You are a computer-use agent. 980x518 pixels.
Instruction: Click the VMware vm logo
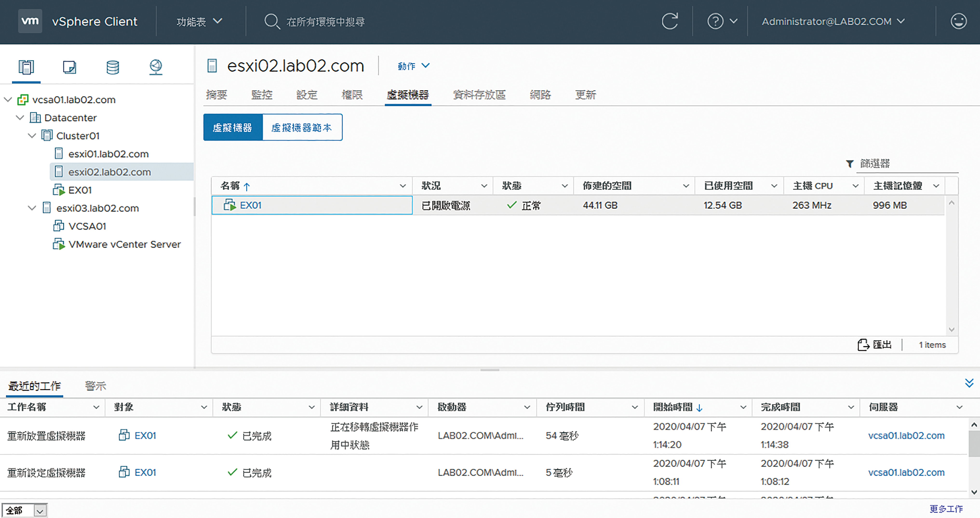[30, 21]
